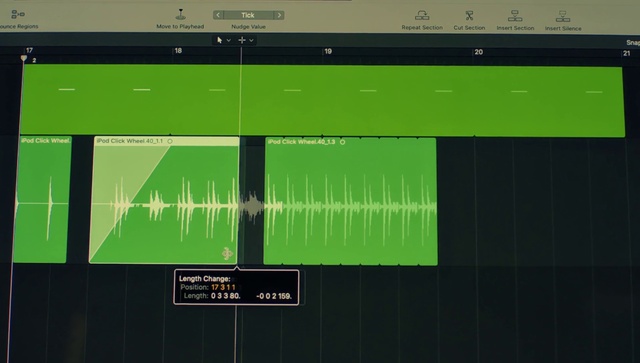Open the Tick nudge value field
This screenshot has width=640, height=363.
click(x=248, y=15)
